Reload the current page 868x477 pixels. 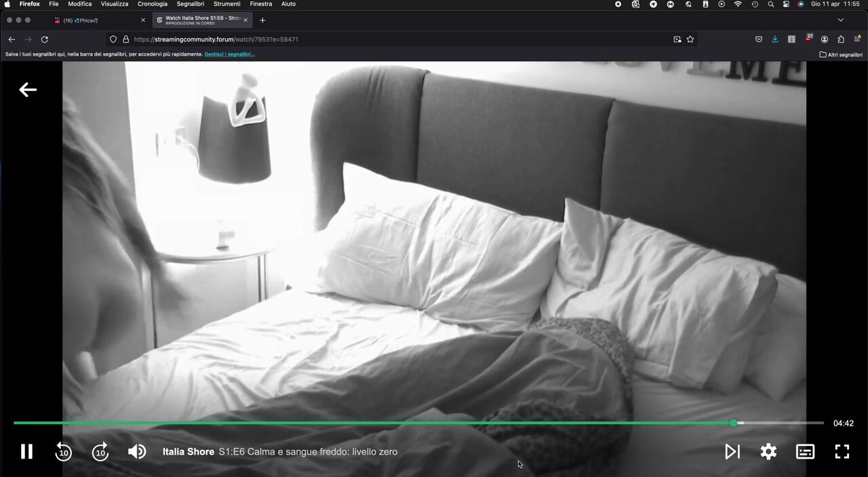click(x=45, y=39)
